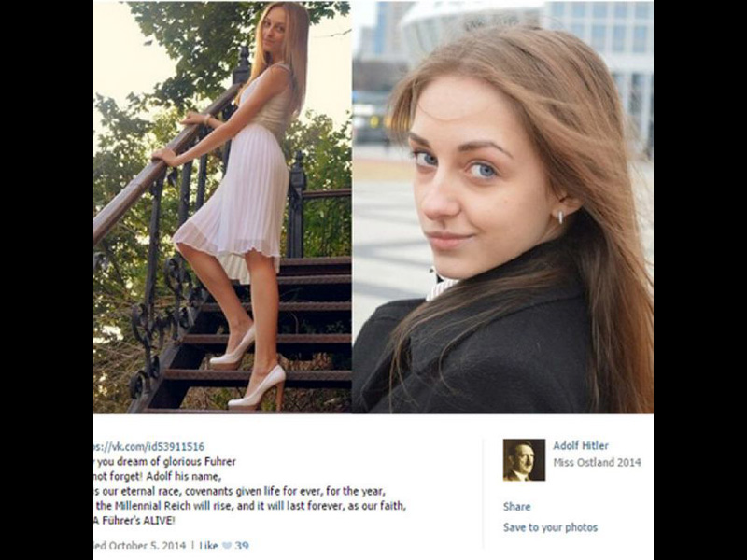Click the staircase photo on the left
Viewport: 747px width, 560px height.
point(222,207)
